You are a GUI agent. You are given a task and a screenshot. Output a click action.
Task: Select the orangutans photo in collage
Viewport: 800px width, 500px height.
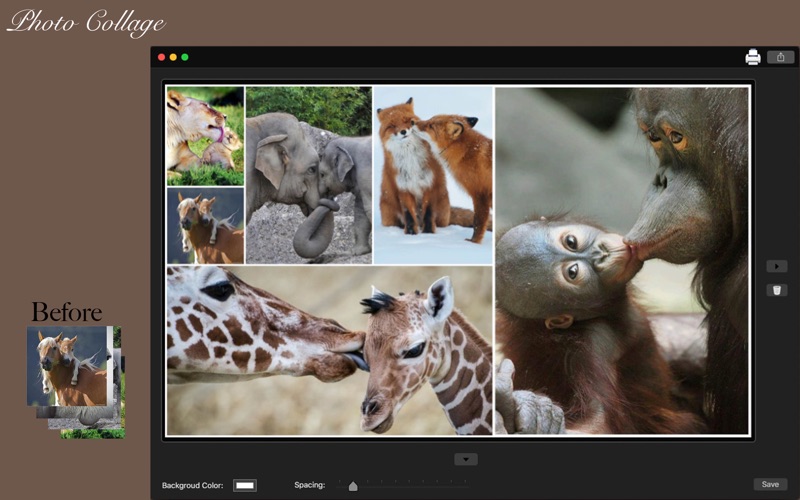click(622, 261)
